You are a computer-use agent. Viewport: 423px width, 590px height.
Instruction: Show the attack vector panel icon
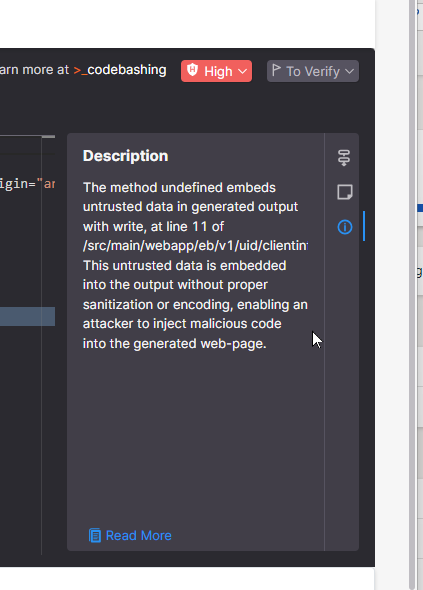point(344,158)
